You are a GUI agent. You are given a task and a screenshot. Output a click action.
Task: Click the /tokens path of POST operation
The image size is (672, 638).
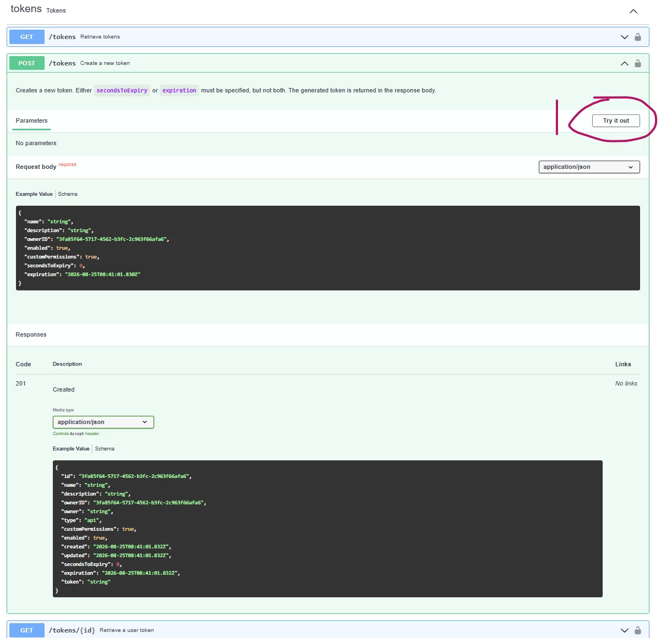point(62,63)
